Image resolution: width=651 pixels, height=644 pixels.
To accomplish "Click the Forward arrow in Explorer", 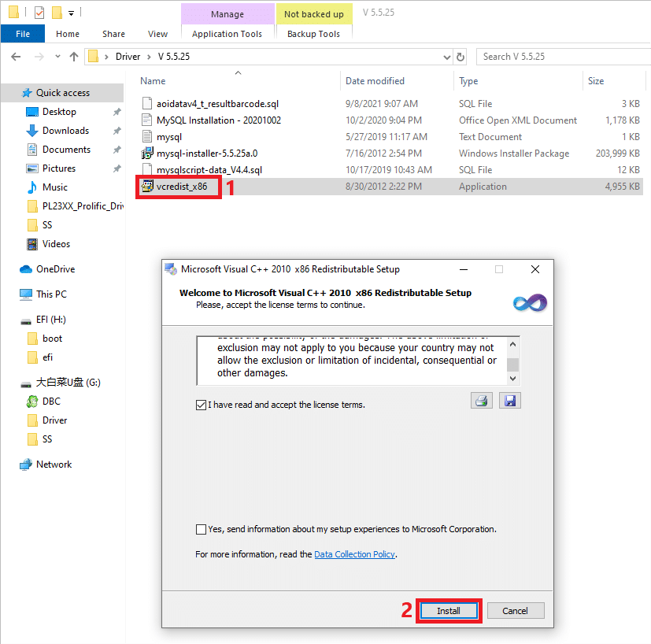I will [x=39, y=57].
